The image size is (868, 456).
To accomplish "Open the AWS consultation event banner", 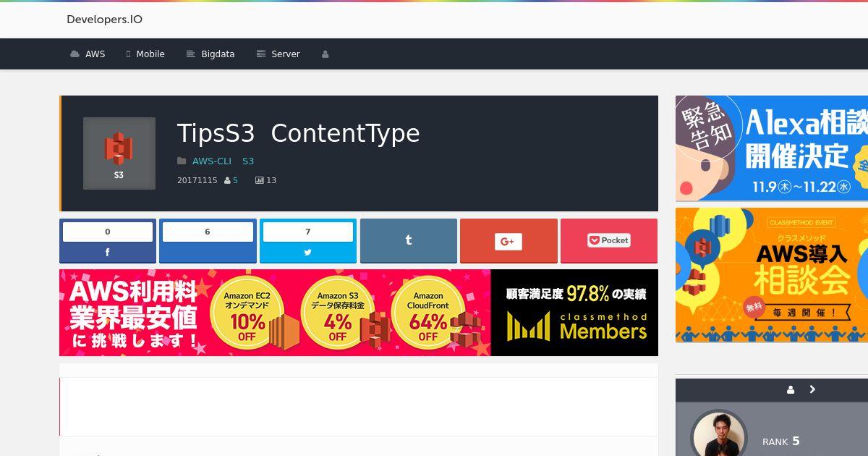I will 772,275.
